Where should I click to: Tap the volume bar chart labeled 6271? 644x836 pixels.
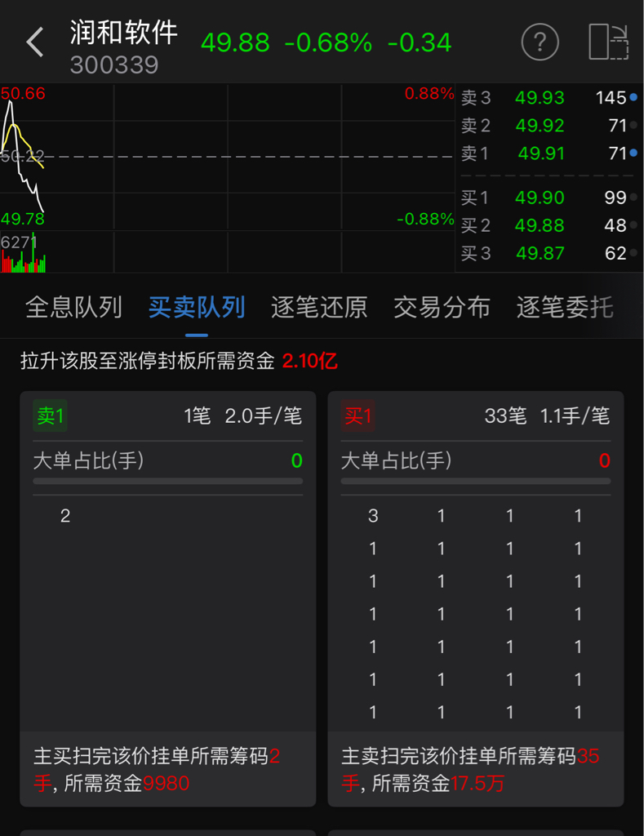point(227,251)
